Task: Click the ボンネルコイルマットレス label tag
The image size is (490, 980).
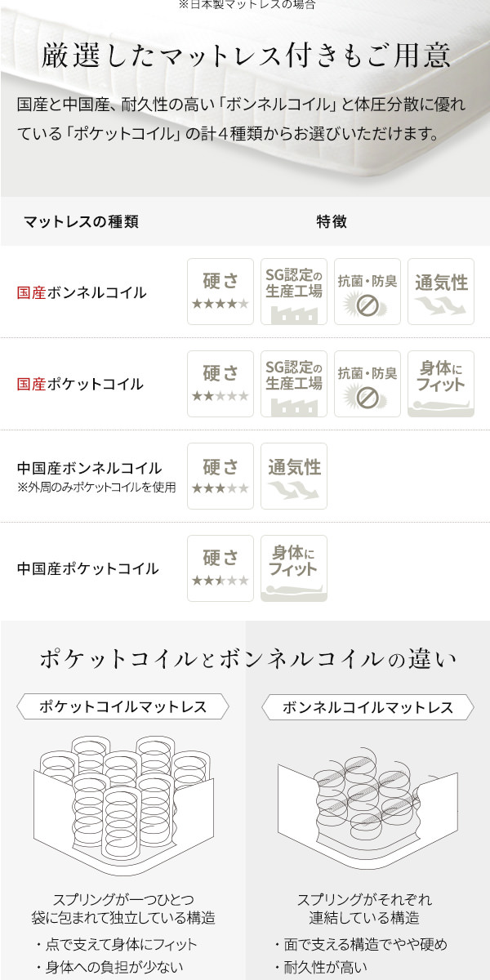Action: [367, 706]
